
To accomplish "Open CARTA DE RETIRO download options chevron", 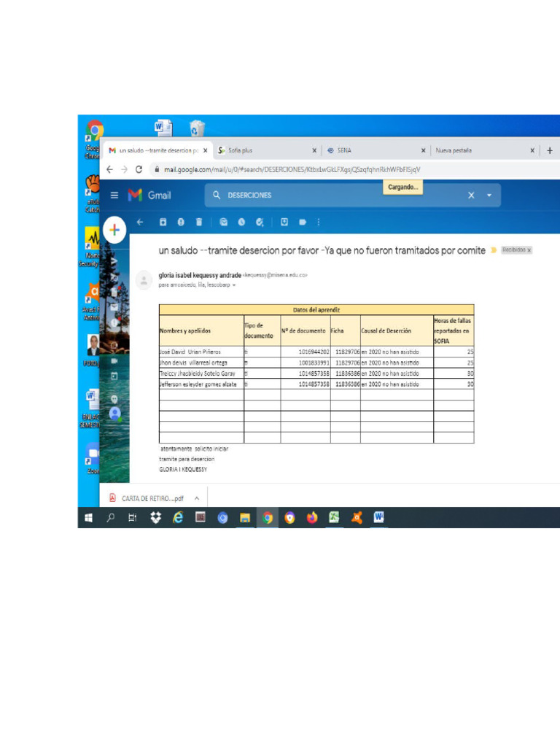I will pos(196,498).
